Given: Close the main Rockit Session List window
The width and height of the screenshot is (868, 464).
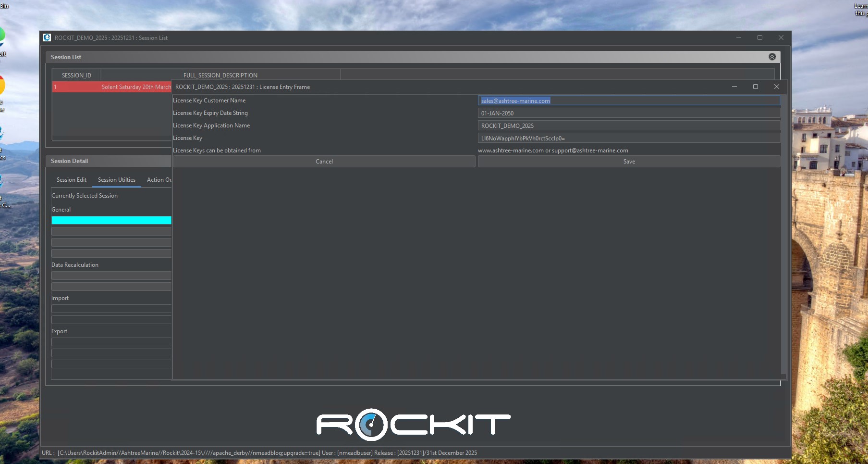Looking at the screenshot, I should point(781,38).
